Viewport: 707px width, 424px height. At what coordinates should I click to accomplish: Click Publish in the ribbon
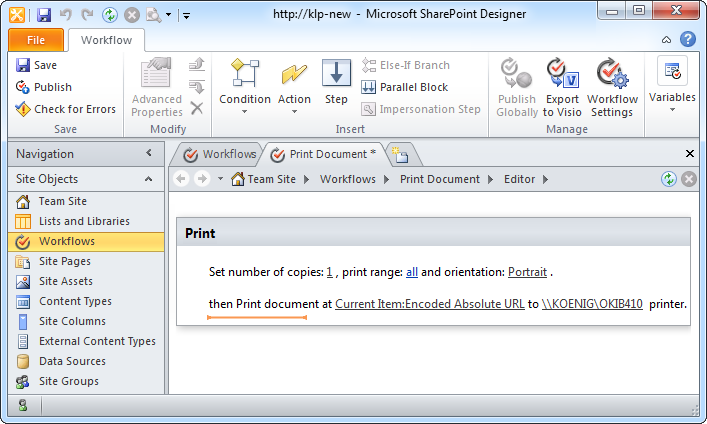[44, 87]
